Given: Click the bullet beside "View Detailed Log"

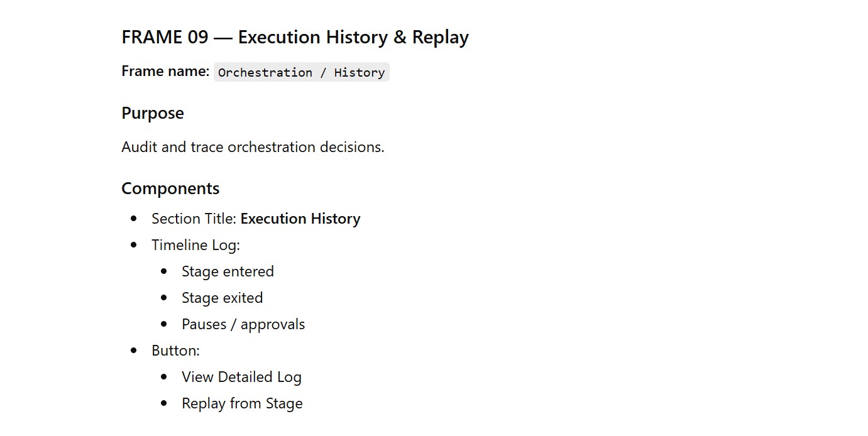Looking at the screenshot, I should 164,377.
